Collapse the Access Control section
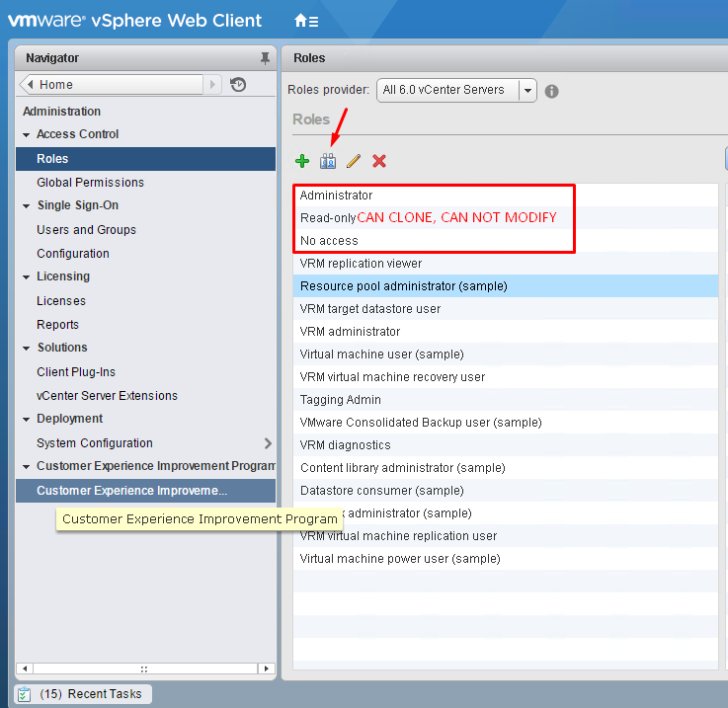 27,135
